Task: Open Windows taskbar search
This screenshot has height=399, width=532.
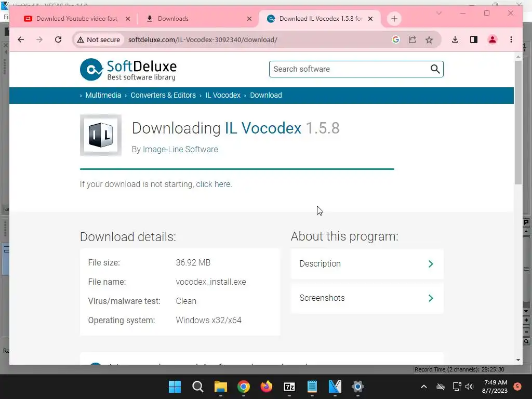Action: click(x=198, y=387)
